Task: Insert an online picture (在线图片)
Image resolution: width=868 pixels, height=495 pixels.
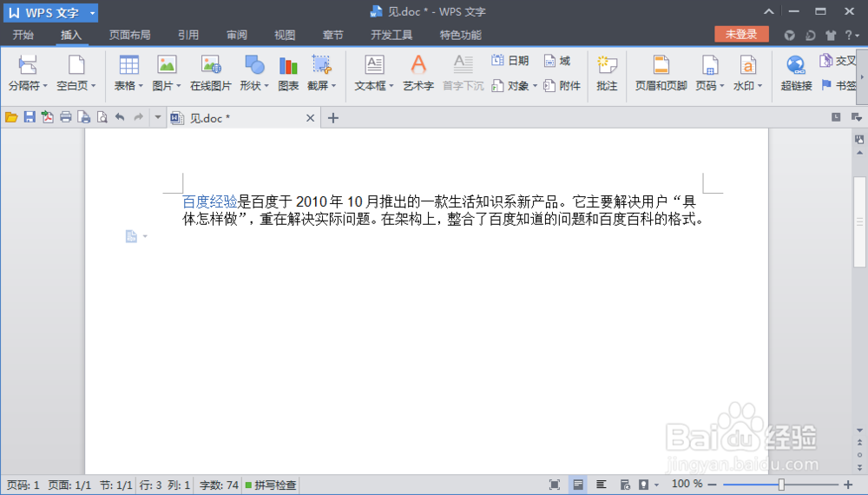Action: (x=210, y=73)
